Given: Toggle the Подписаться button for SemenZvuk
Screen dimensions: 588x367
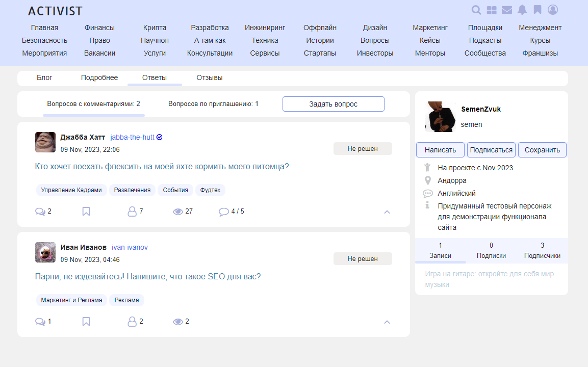Looking at the screenshot, I should pos(491,150).
